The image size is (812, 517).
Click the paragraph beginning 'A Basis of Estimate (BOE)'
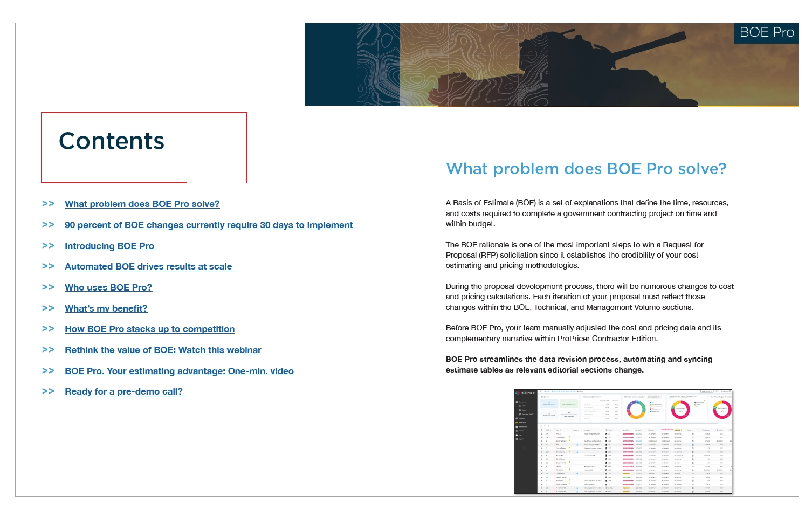[587, 213]
